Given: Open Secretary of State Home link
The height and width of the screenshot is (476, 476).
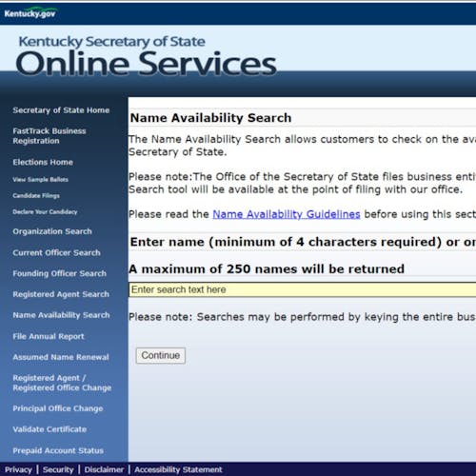Looking at the screenshot, I should (61, 110).
